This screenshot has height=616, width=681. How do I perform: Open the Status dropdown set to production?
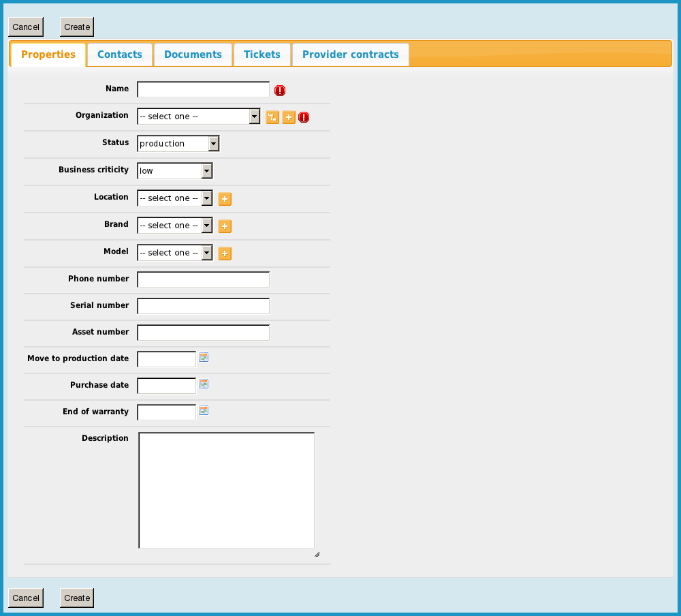(178, 144)
